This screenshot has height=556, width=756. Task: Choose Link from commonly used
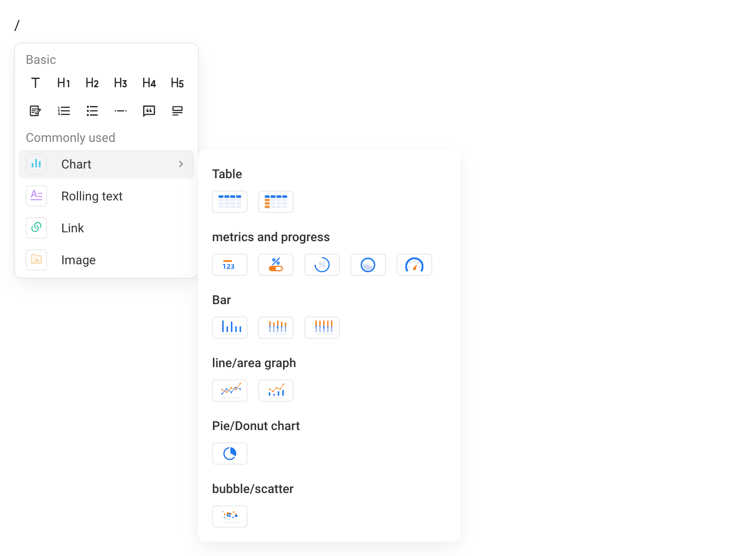pos(106,228)
